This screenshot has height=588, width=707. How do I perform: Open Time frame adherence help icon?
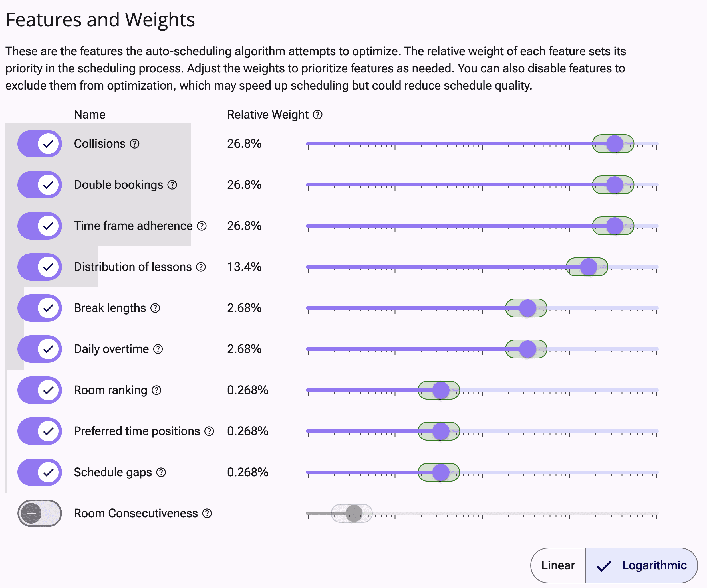(202, 226)
